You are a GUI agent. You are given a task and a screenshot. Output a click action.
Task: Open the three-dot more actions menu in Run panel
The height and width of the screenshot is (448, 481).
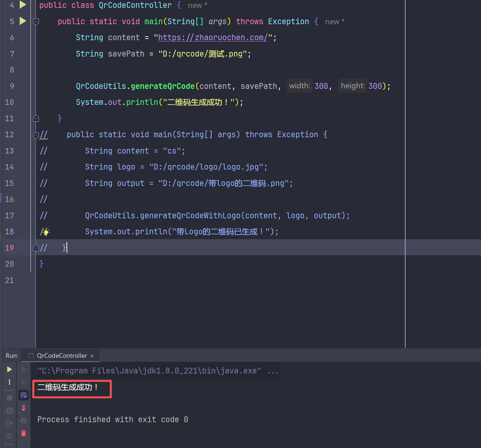pos(9,382)
